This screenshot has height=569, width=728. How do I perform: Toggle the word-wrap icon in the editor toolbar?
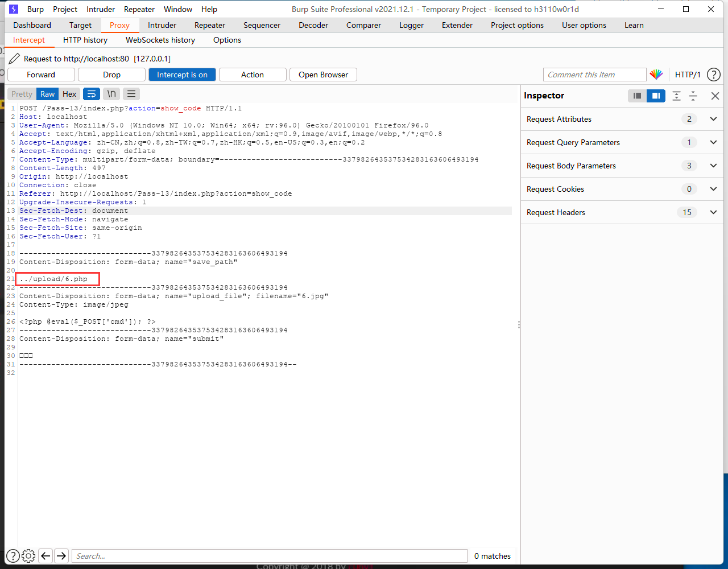tap(91, 94)
